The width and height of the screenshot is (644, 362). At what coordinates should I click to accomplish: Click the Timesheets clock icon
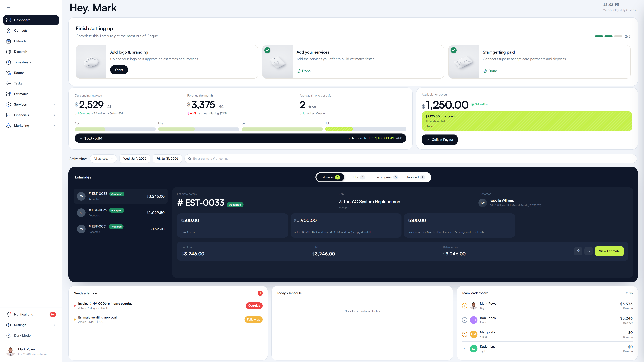[x=9, y=62]
